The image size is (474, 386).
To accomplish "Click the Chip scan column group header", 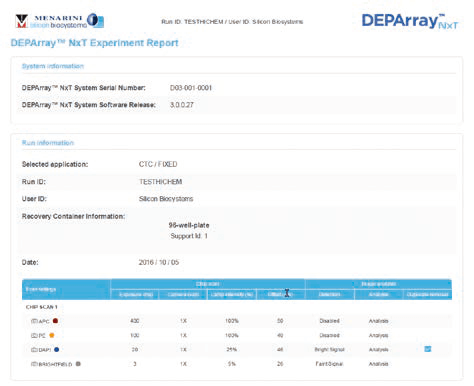I will (207, 284).
